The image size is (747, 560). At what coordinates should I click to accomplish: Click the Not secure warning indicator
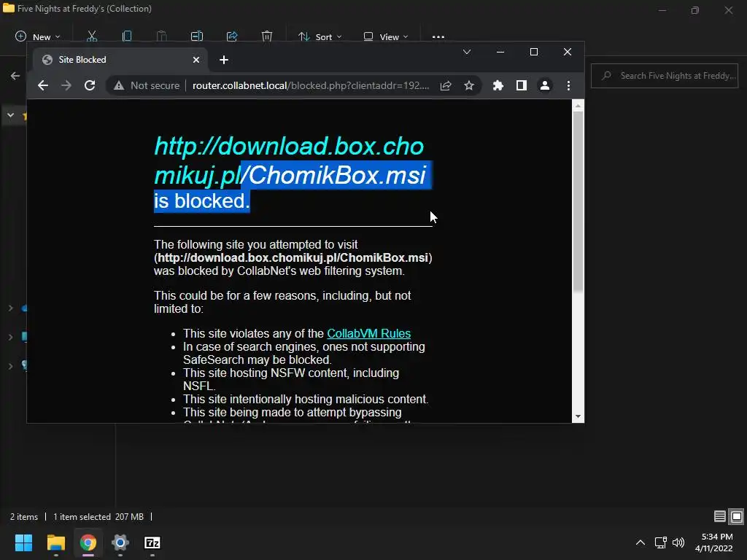coord(147,86)
